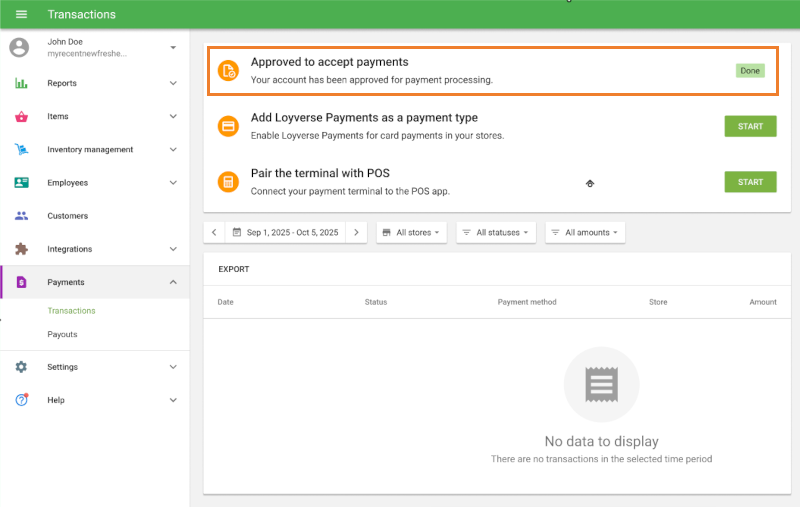
Task: Start adding Loyverse Payments as payment type
Action: (x=751, y=126)
